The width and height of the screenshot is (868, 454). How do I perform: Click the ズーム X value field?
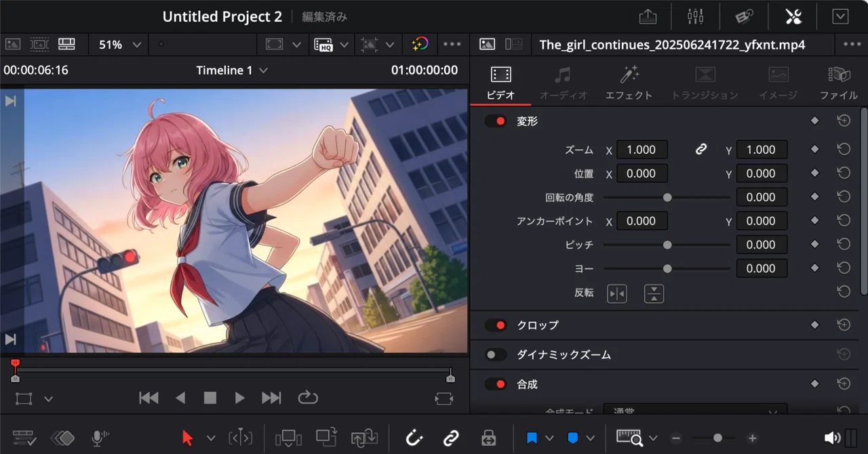click(x=642, y=150)
